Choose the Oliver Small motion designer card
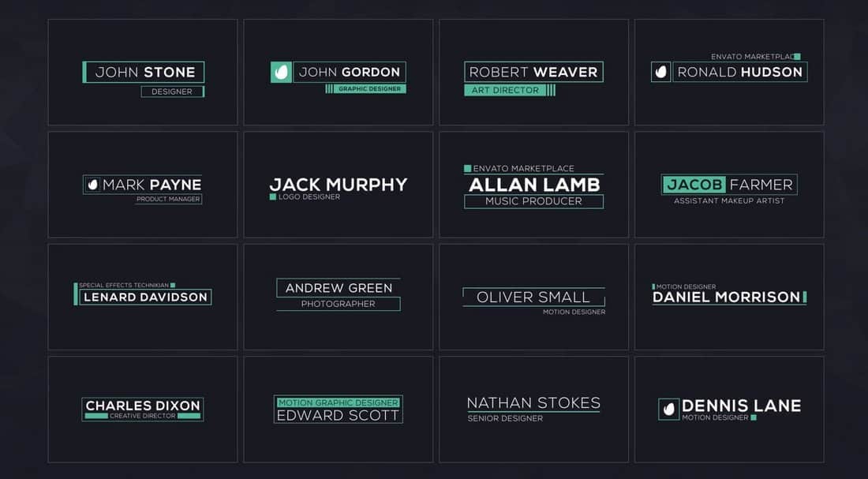The width and height of the screenshot is (868, 479). point(533,297)
